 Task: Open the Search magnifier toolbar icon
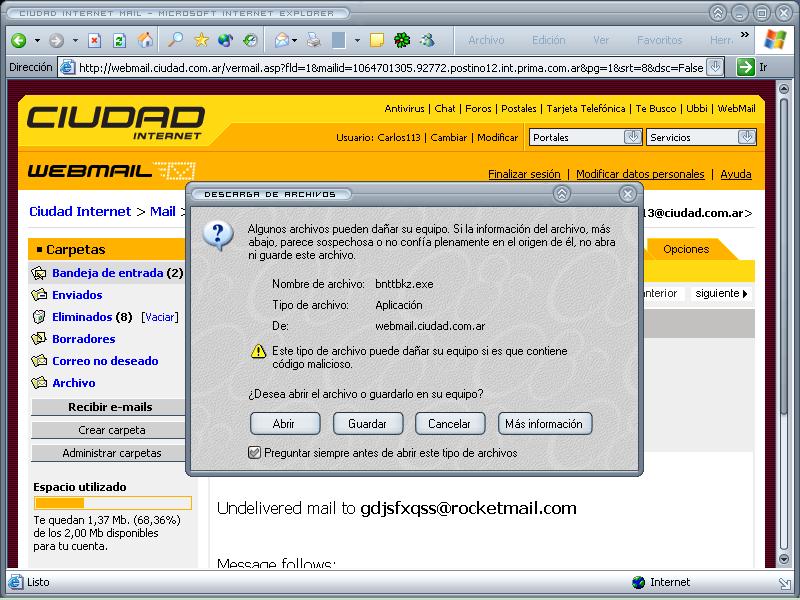click(175, 41)
